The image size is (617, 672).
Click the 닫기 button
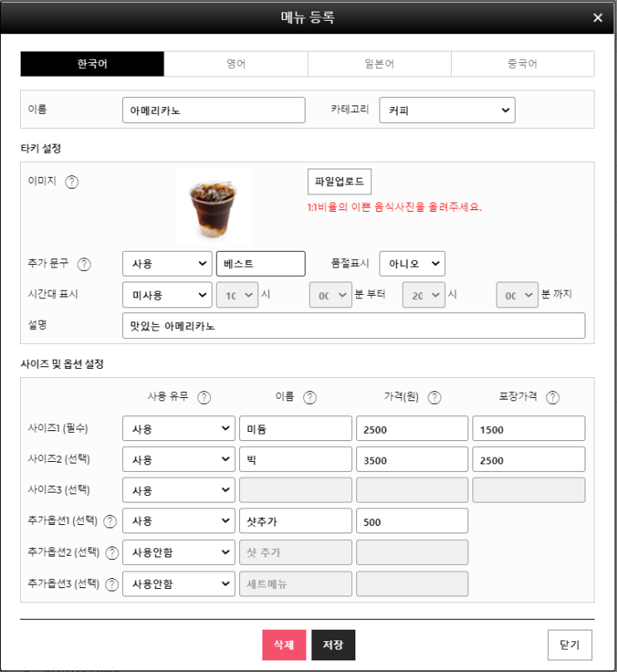(x=570, y=645)
